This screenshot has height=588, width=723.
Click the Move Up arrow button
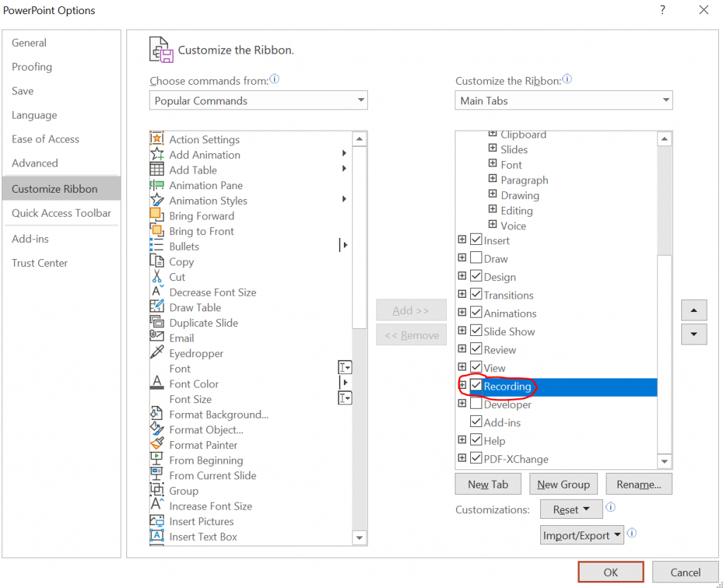click(694, 310)
